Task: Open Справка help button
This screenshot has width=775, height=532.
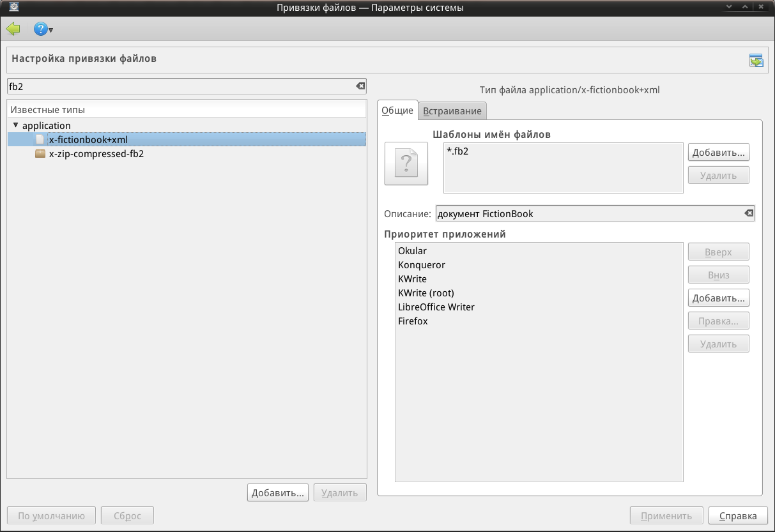Action: (x=738, y=516)
